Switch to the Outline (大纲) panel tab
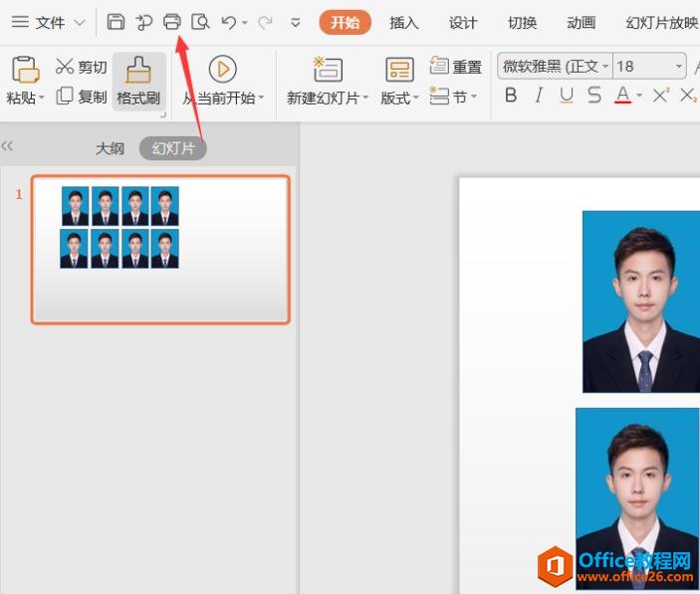This screenshot has width=700, height=594. 110,148
